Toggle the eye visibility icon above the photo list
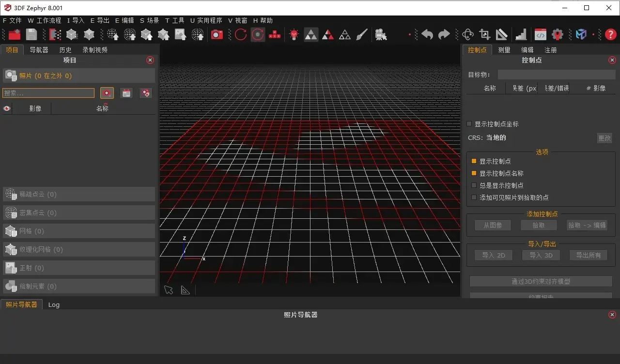Image resolution: width=620 pixels, height=364 pixels. tap(6, 108)
